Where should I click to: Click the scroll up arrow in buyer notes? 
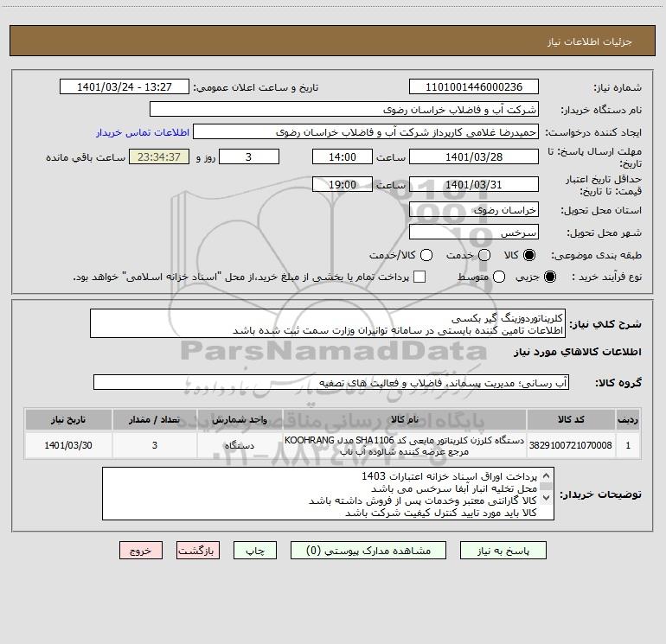(x=547, y=475)
